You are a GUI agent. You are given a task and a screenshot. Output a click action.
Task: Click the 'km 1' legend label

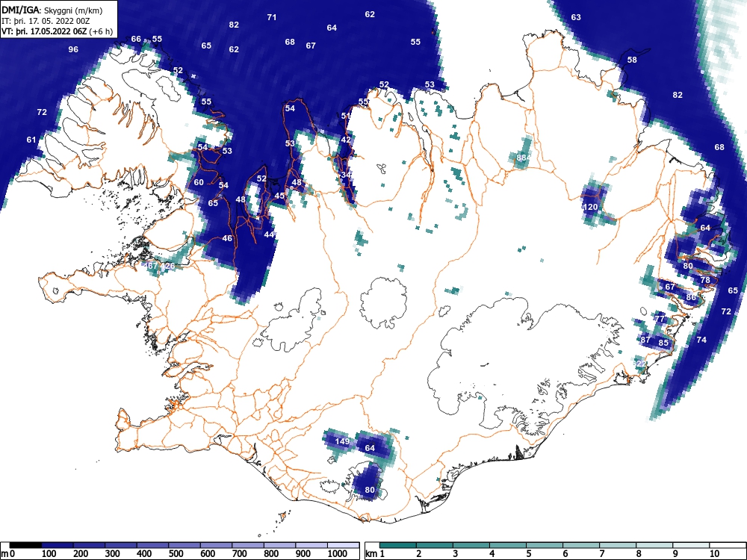(x=376, y=554)
